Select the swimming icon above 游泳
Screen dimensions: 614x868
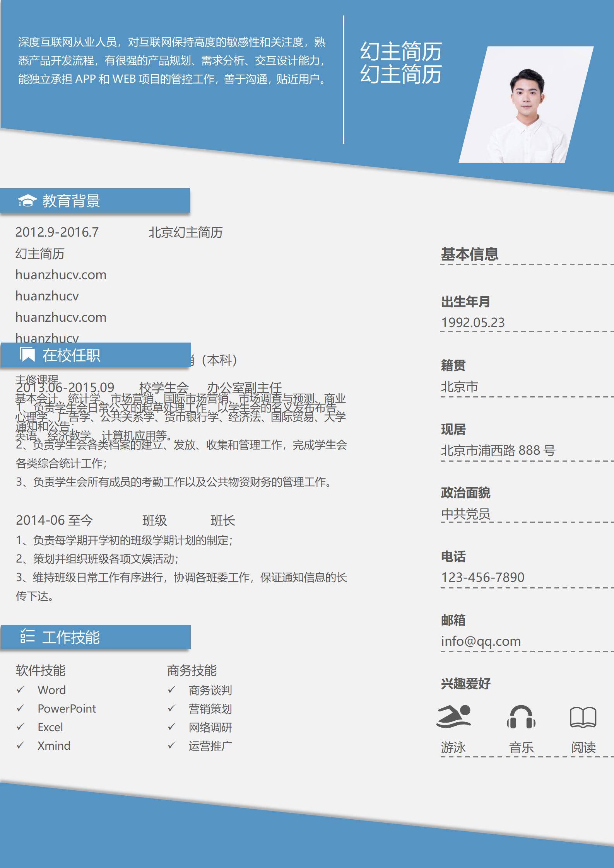[453, 716]
